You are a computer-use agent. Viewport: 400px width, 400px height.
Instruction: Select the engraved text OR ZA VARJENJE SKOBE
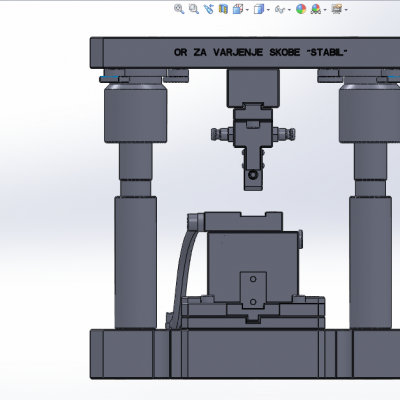tap(237, 52)
